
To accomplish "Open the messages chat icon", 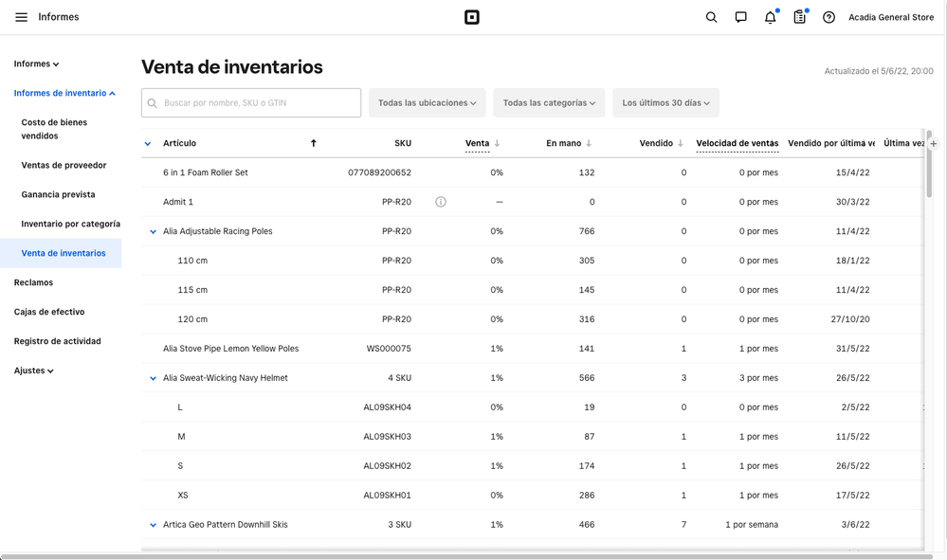I will coord(740,17).
